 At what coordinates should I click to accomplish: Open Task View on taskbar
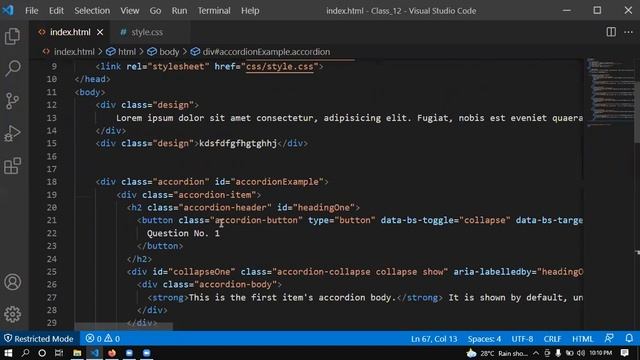[x=59, y=353]
